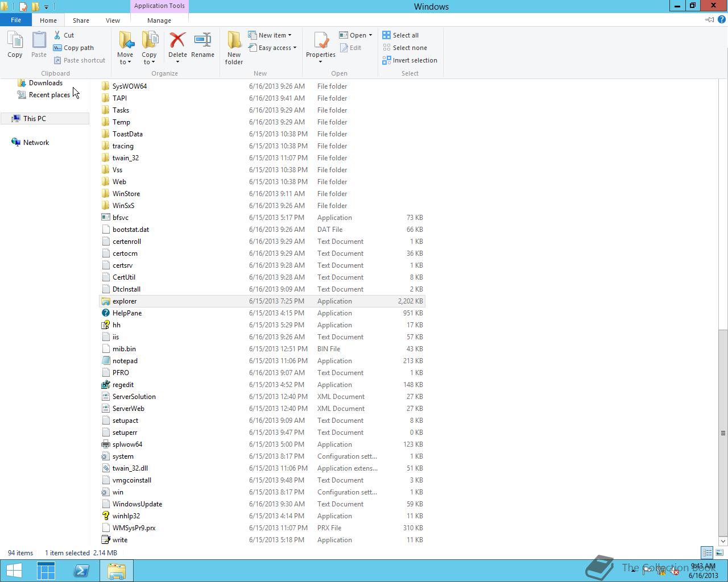Image resolution: width=728 pixels, height=582 pixels.
Task: Switch to the Manage ribbon tab
Action: click(x=159, y=20)
